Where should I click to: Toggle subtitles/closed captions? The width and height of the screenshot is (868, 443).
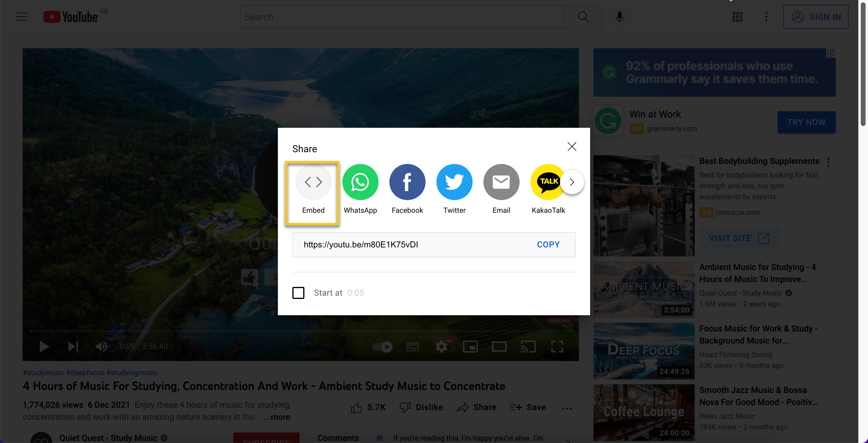pyautogui.click(x=412, y=347)
